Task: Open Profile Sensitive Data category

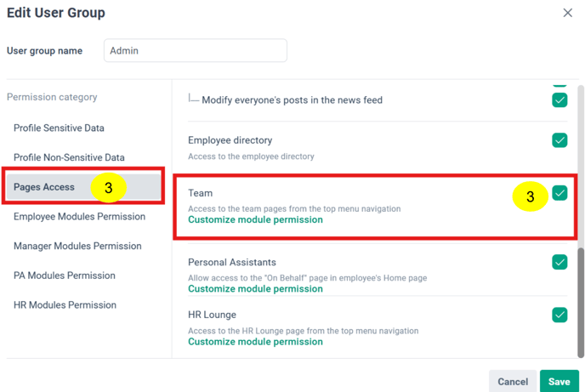Action: click(59, 128)
